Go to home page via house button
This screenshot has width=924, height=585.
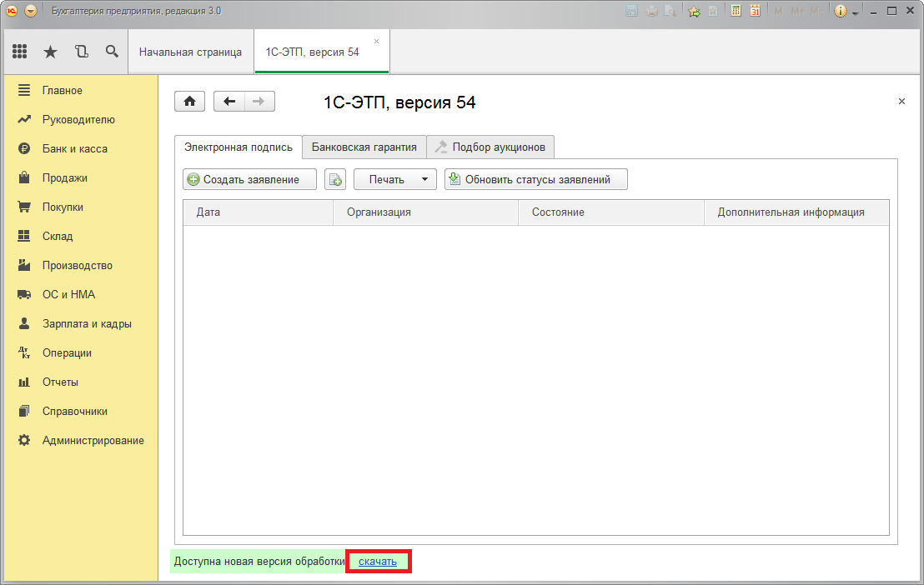tap(189, 102)
